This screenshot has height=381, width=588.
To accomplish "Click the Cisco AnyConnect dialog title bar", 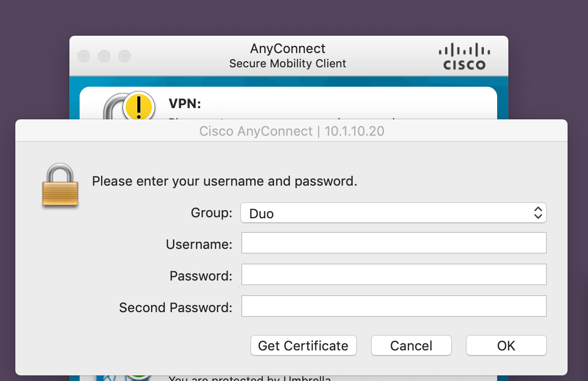I will tap(291, 131).
